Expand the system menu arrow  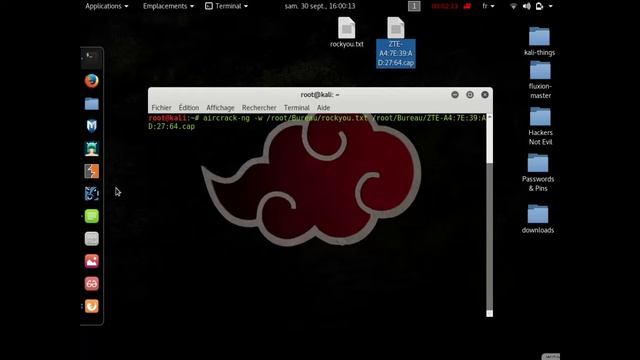tap(550, 6)
